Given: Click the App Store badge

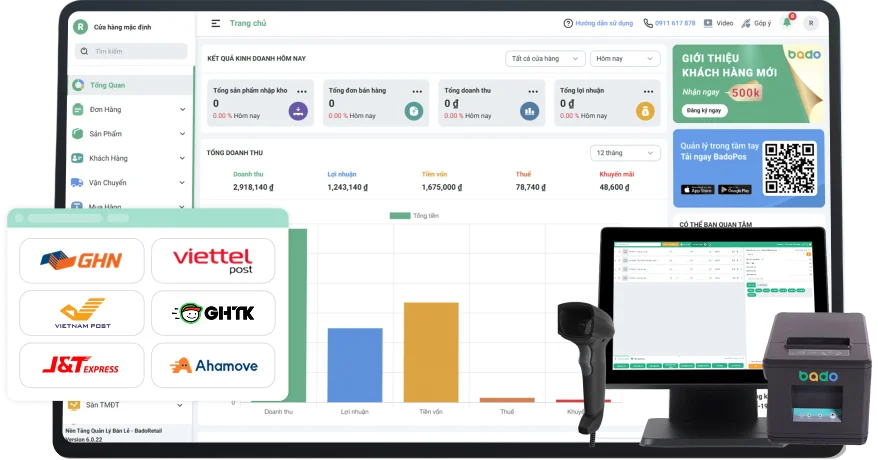Looking at the screenshot, I should click(697, 190).
